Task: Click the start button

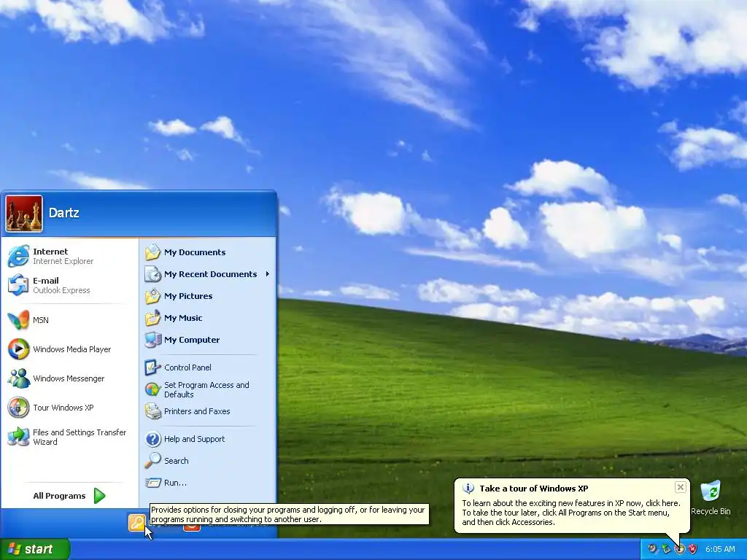Action: pyautogui.click(x=35, y=549)
